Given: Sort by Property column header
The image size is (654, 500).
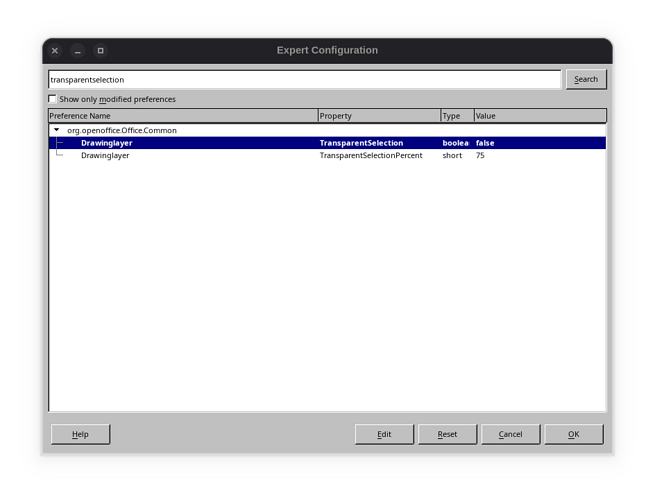Looking at the screenshot, I should (378, 116).
